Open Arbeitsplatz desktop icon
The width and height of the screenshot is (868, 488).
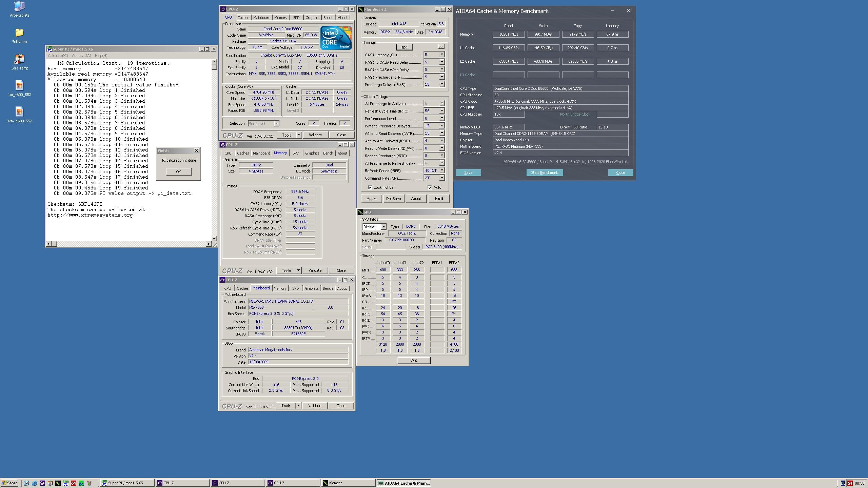point(19,9)
